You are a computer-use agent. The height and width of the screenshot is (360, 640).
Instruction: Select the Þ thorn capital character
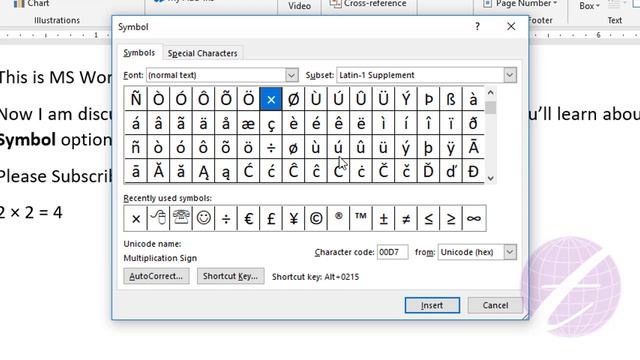[x=428, y=99]
